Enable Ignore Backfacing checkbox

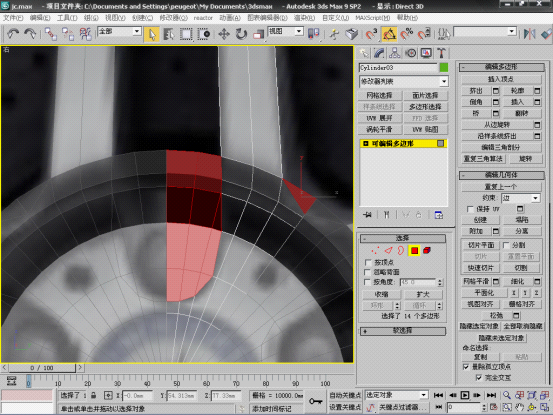368,272
